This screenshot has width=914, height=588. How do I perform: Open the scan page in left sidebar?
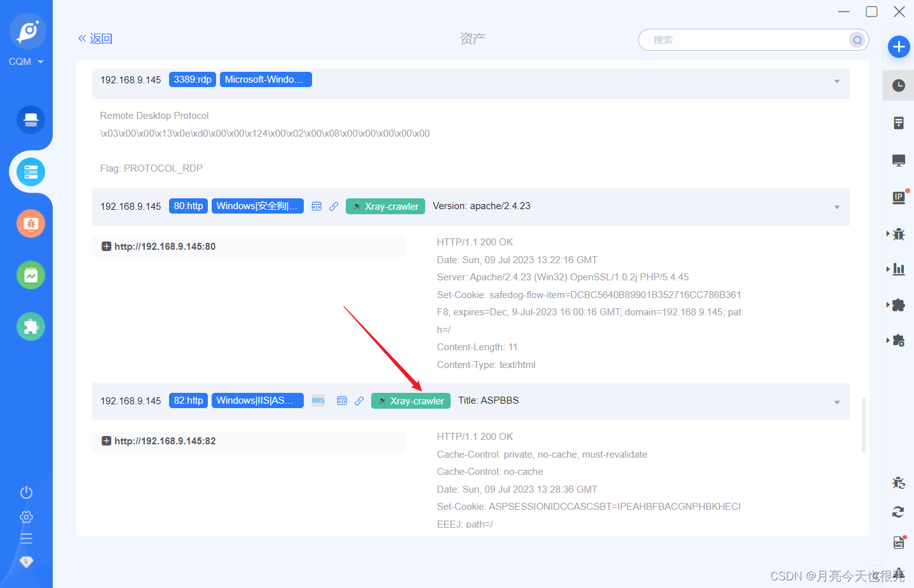(x=31, y=120)
